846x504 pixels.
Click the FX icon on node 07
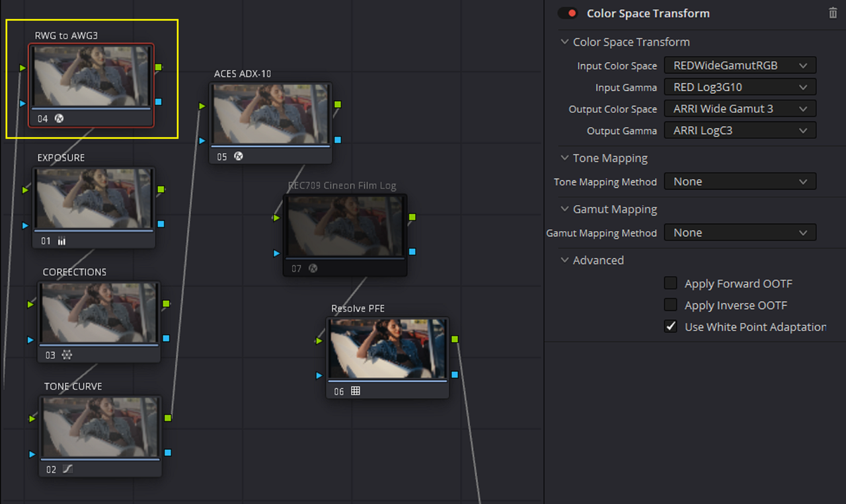coord(313,269)
